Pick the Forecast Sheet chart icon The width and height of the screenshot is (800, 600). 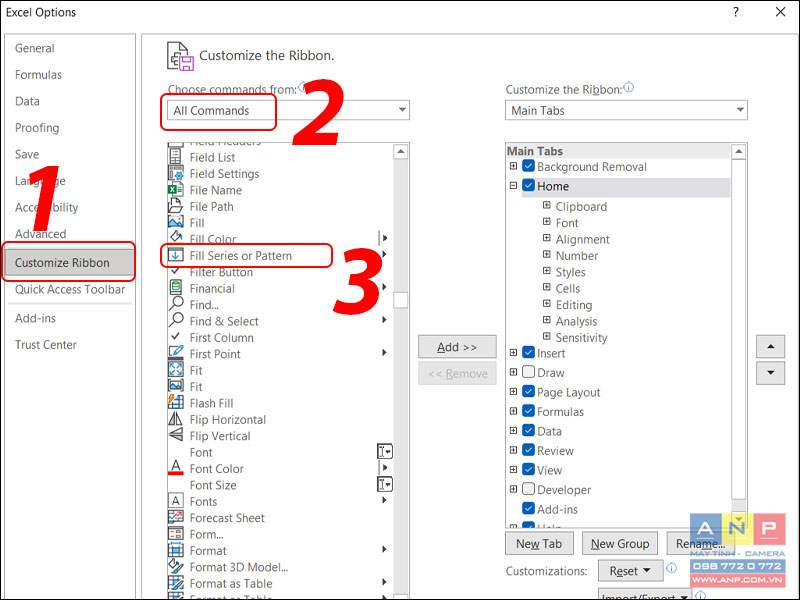[176, 517]
